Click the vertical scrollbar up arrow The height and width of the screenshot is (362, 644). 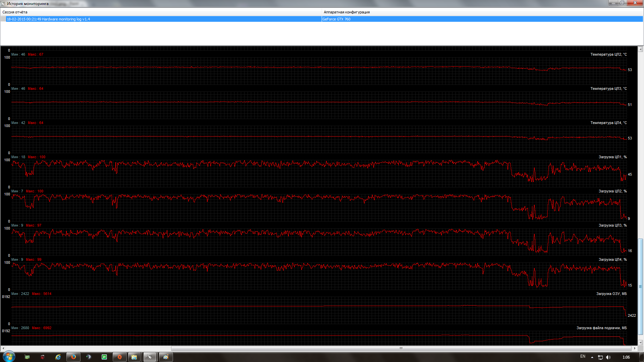click(x=640, y=49)
